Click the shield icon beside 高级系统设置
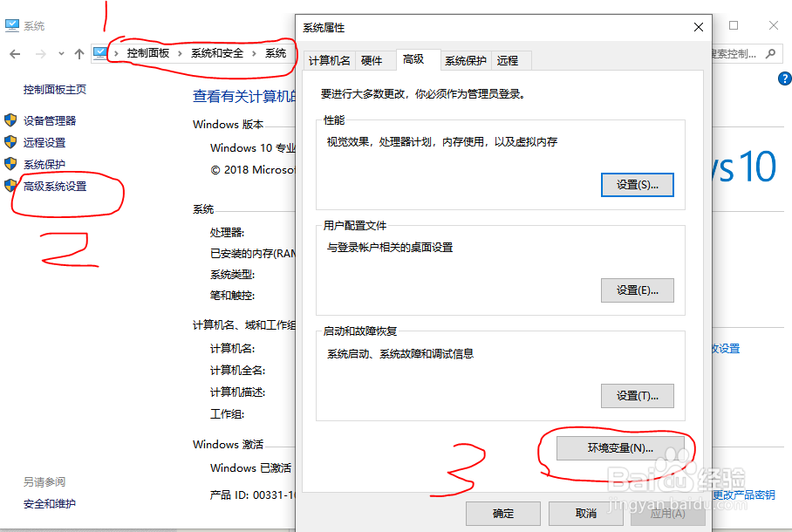Image resolution: width=792 pixels, height=532 pixels. coord(11,185)
